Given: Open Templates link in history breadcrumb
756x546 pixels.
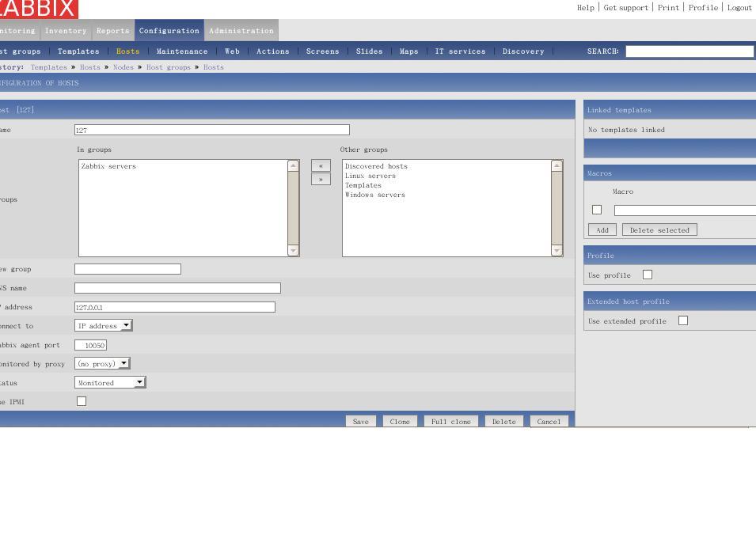Looking at the screenshot, I should tap(49, 67).
